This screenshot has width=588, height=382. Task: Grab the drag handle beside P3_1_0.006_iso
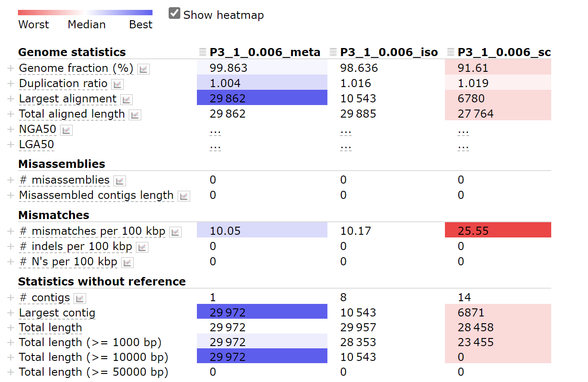pyautogui.click(x=333, y=53)
